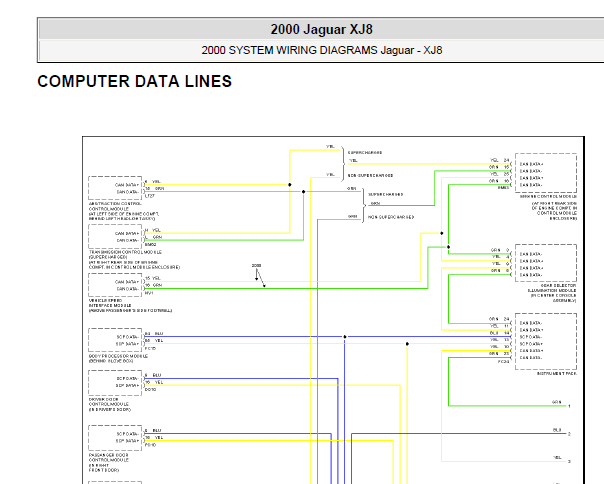The image size is (604, 484).
Task: Click "SCP DATA+" inside the driver door module box
Action: (127, 385)
